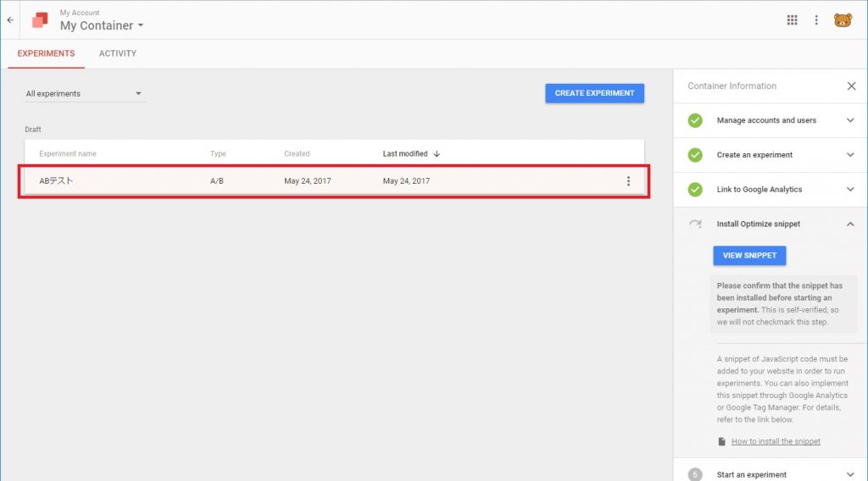Click step 5 circle for Start an experiment
The image size is (868, 481).
tap(695, 474)
